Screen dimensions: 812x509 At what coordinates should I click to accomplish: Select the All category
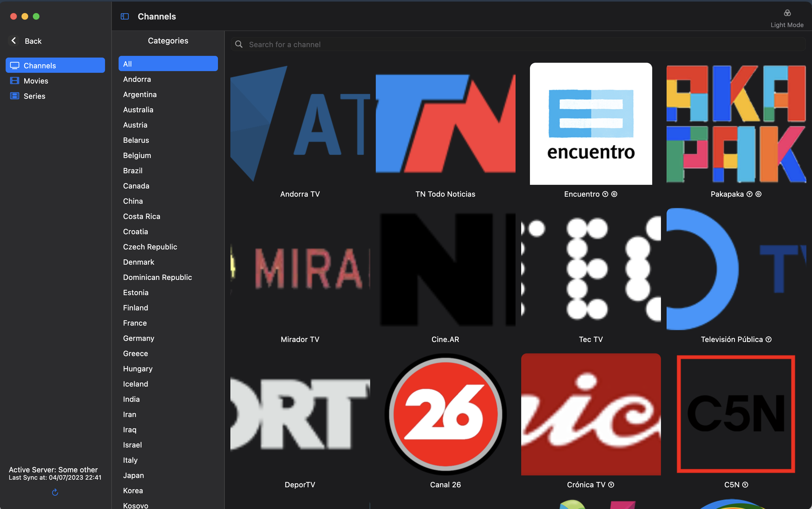168,64
